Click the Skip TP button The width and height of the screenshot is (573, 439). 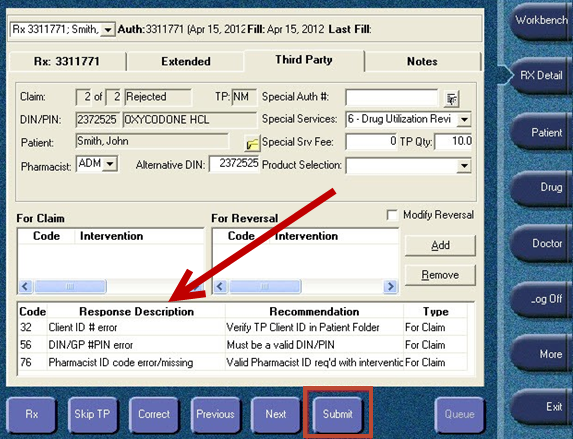[92, 414]
